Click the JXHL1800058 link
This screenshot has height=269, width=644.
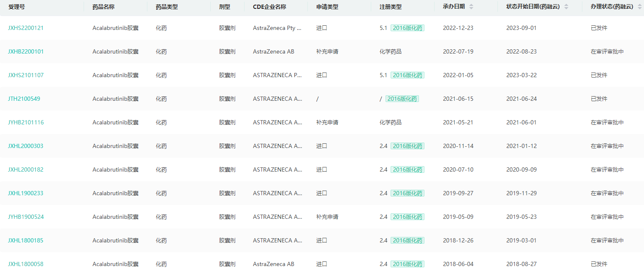click(x=25, y=264)
